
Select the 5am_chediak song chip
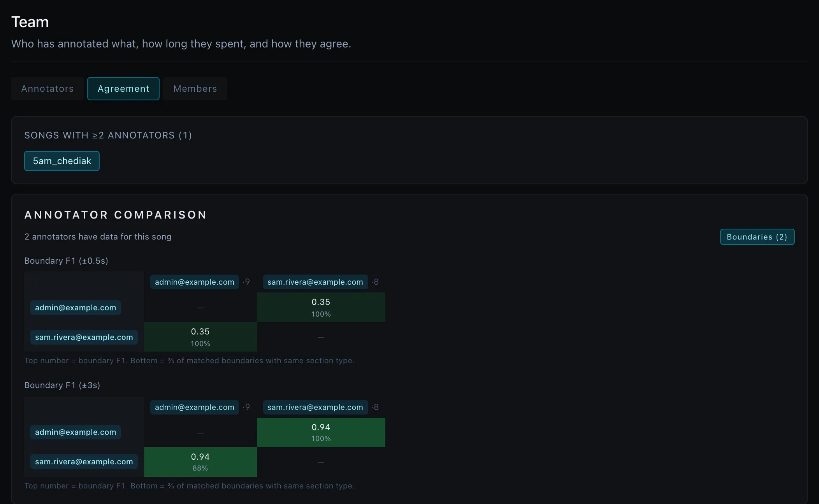pyautogui.click(x=62, y=161)
